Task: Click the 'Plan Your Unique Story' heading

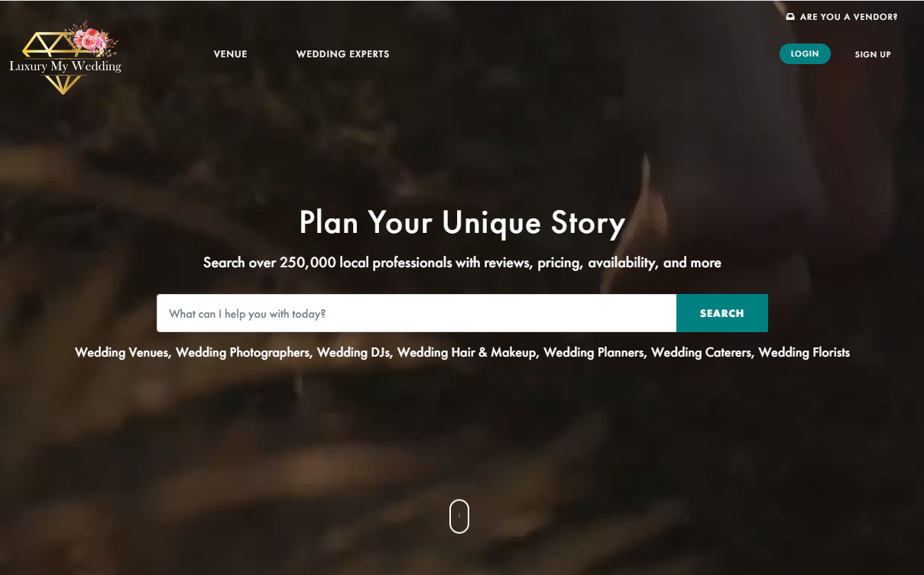Action: [462, 223]
